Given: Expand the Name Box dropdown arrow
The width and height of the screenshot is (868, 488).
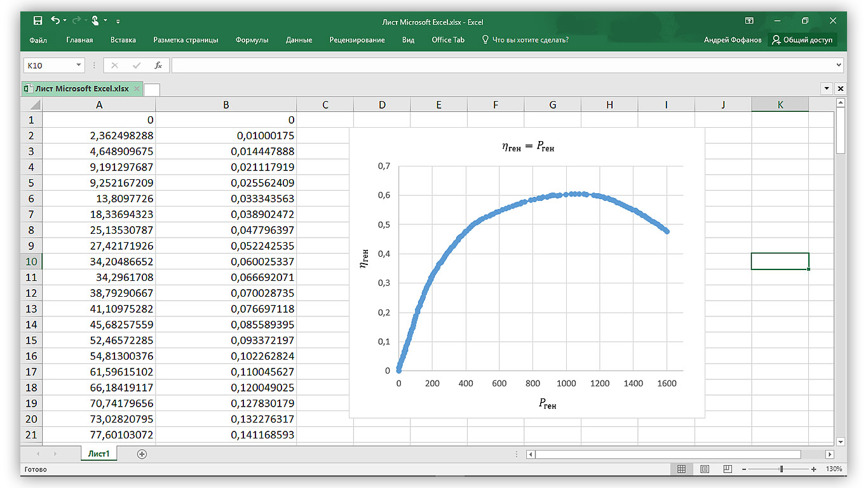Looking at the screenshot, I should tap(79, 65).
